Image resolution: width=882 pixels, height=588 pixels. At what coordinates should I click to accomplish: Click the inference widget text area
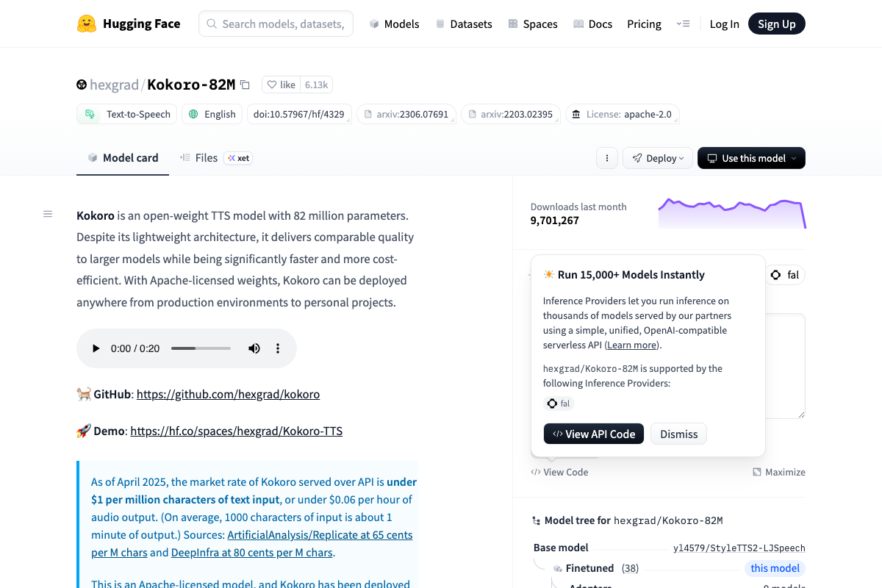tap(785, 366)
